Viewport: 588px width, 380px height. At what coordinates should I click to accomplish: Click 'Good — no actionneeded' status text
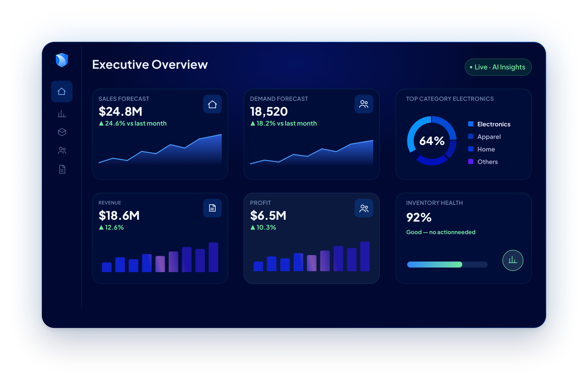(x=441, y=232)
